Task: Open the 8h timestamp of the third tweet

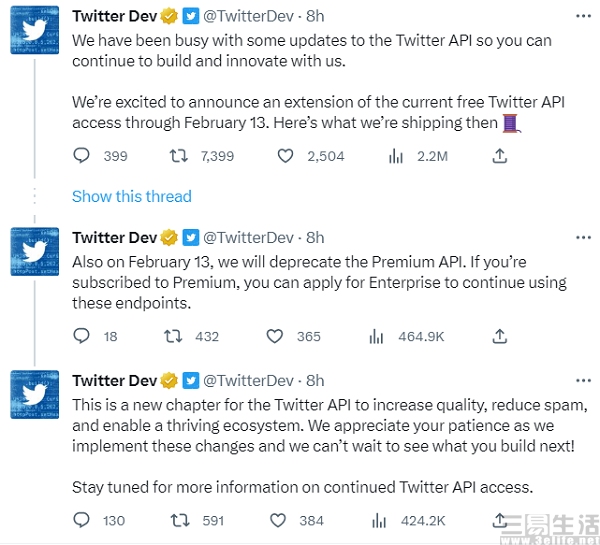Action: click(x=315, y=381)
